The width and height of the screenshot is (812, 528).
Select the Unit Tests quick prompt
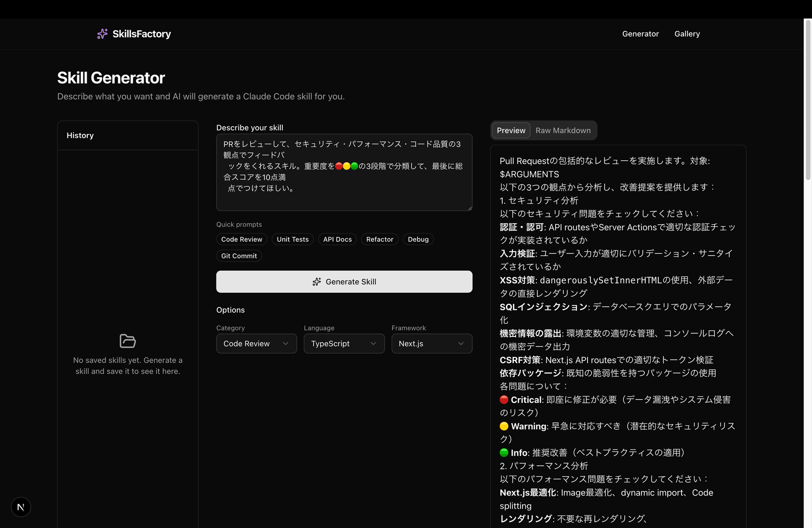[x=292, y=239]
